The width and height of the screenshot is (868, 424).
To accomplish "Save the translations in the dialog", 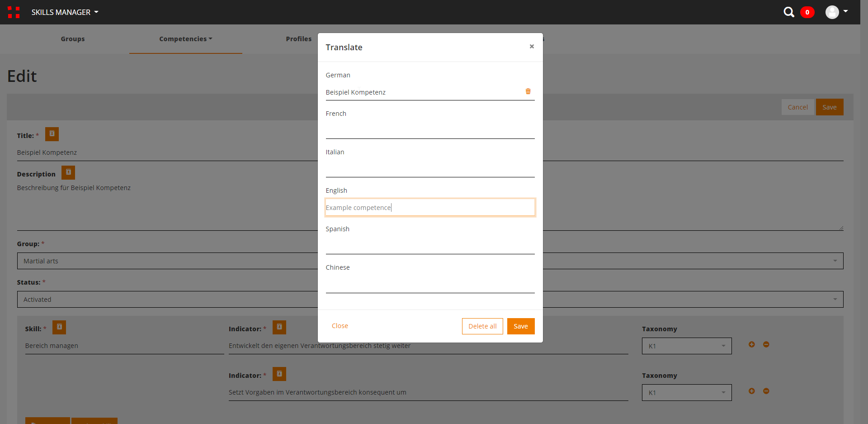I will coord(520,326).
